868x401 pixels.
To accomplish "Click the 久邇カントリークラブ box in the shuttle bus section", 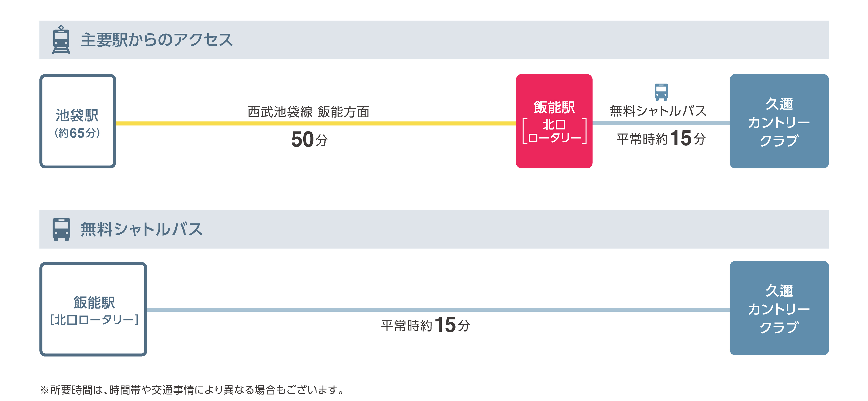I will click(x=779, y=308).
